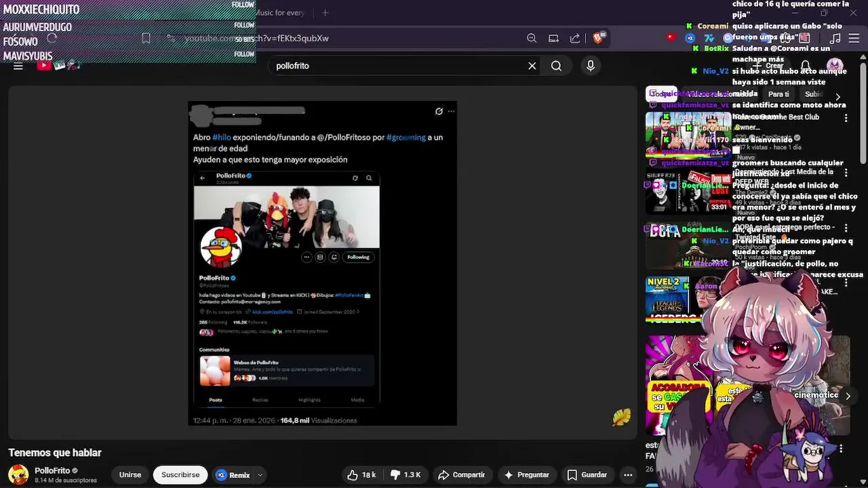The image size is (868, 488).
Task: Open the PolloFrito channel avatar
Action: pos(18,475)
